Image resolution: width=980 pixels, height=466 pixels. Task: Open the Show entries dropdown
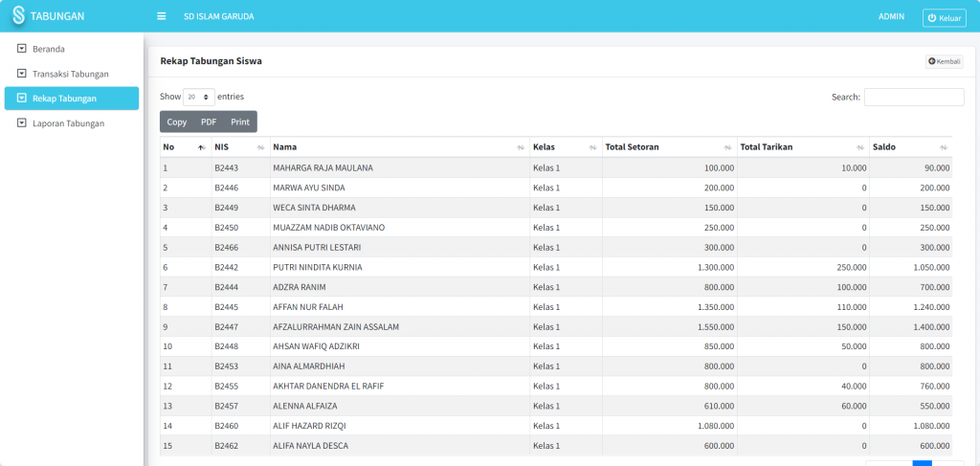pos(199,97)
